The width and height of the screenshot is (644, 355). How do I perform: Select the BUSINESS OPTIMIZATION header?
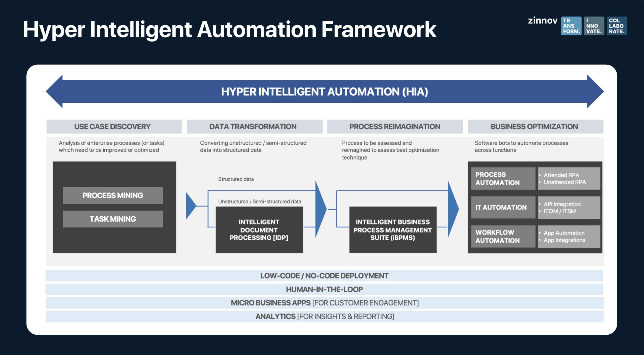(536, 127)
